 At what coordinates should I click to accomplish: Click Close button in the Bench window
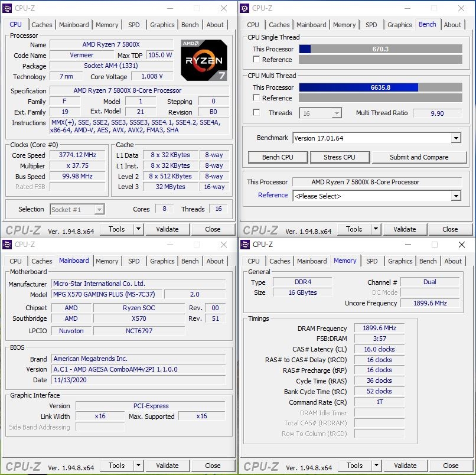point(450,229)
